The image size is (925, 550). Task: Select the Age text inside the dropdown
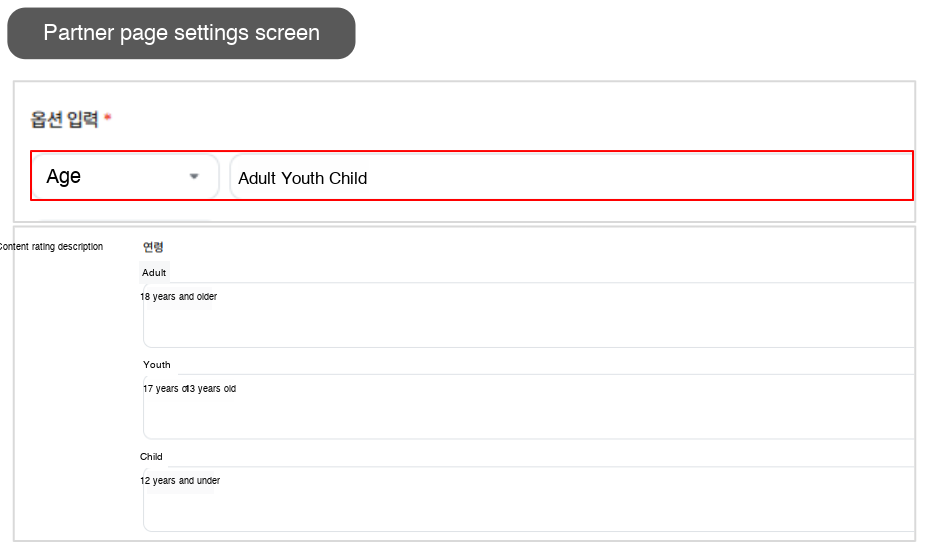[64, 176]
